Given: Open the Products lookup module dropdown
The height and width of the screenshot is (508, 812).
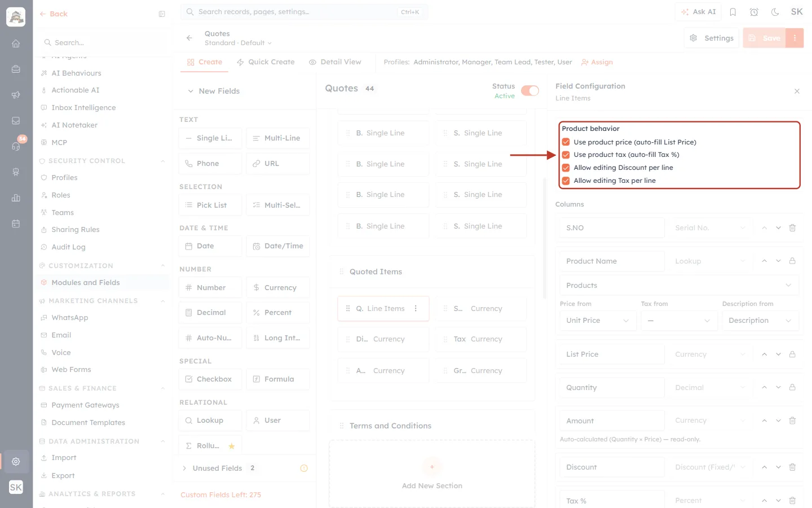Looking at the screenshot, I should pos(679,285).
